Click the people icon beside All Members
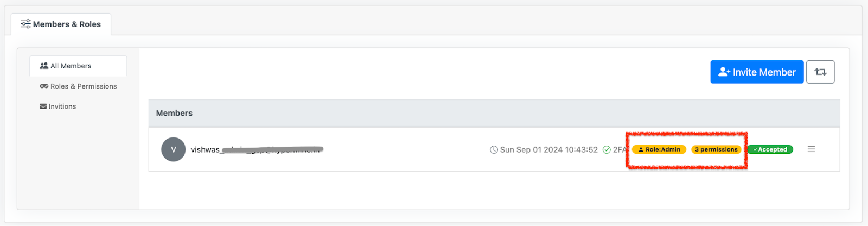 click(44, 66)
